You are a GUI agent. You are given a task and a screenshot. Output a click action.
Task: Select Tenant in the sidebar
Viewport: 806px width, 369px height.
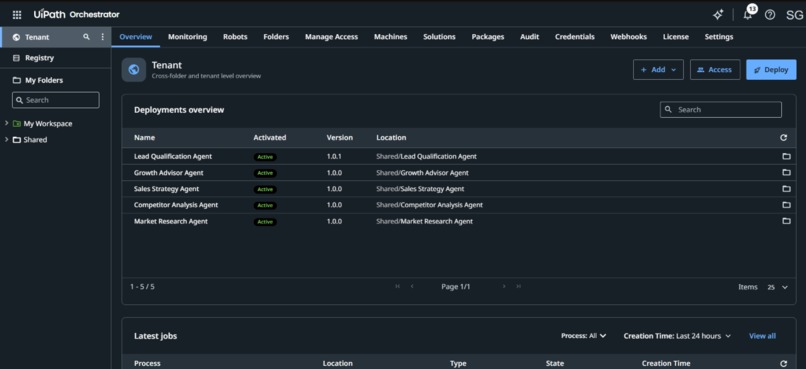tap(37, 37)
